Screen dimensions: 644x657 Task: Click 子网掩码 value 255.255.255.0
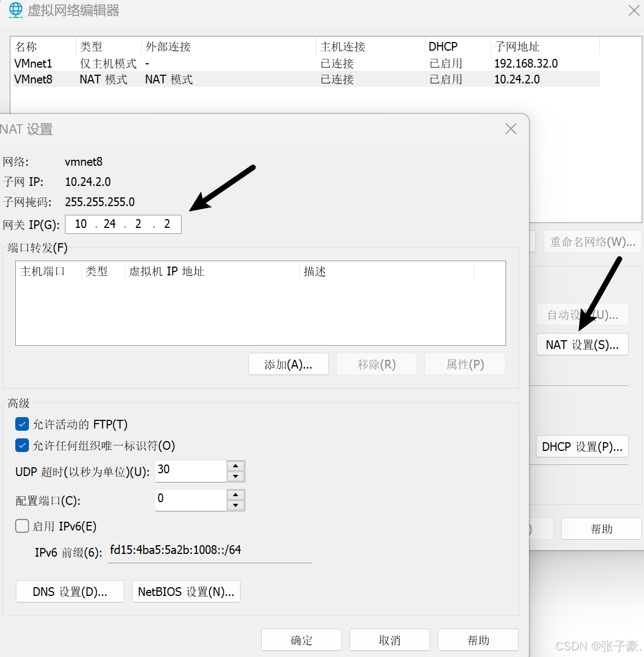(x=100, y=202)
